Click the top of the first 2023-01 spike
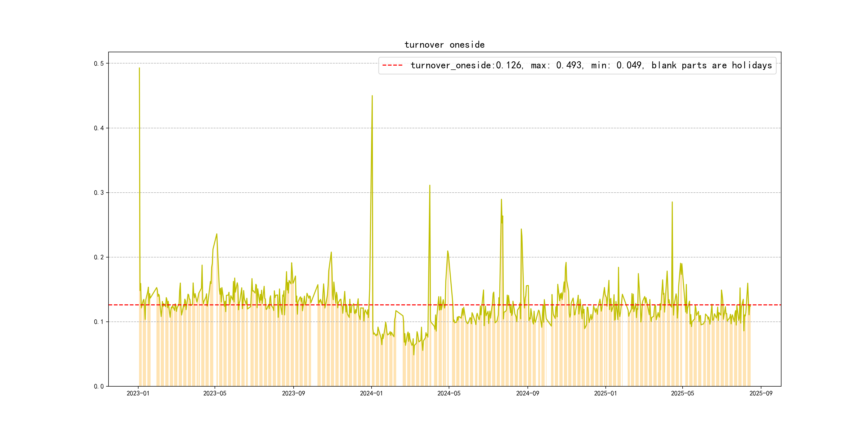 click(139, 68)
